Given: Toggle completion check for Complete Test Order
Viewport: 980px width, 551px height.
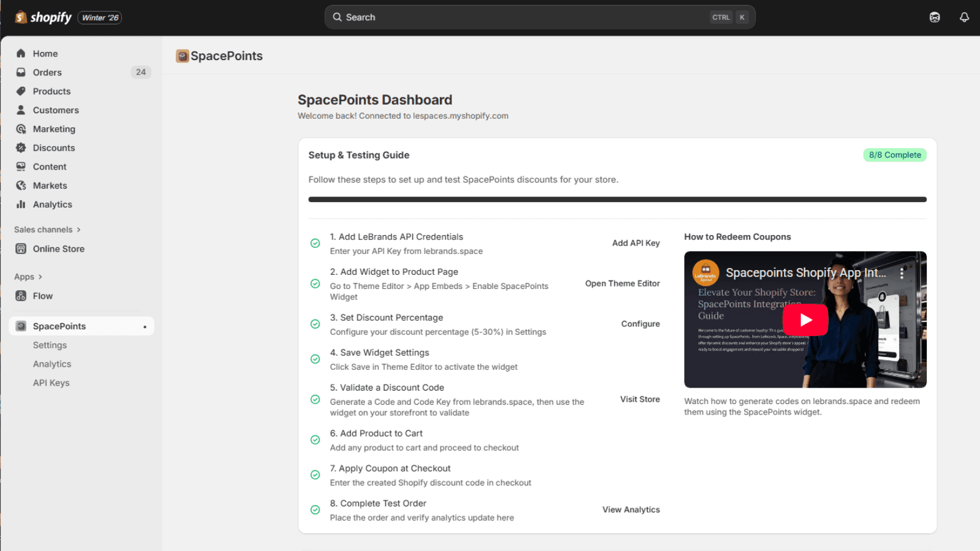Looking at the screenshot, I should tap(315, 509).
